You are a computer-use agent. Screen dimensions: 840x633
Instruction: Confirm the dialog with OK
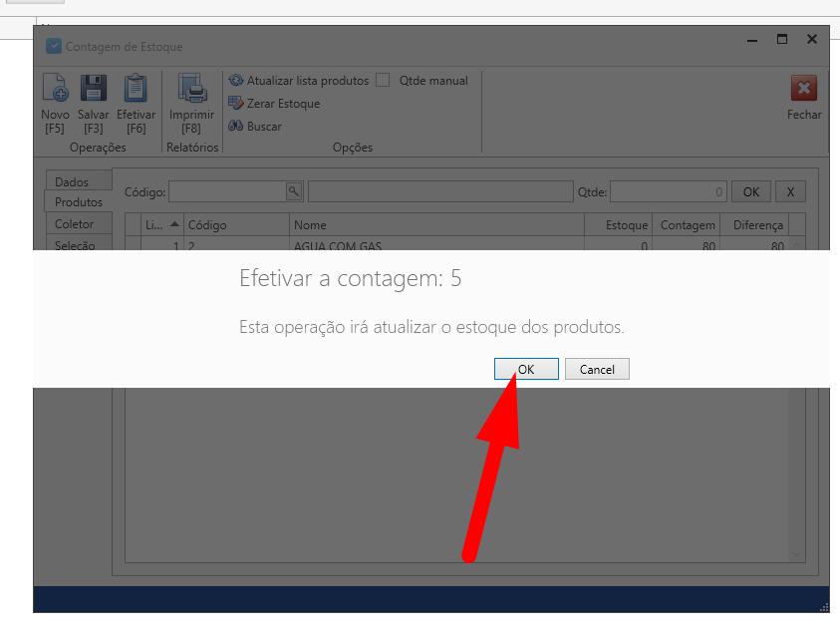tap(526, 369)
